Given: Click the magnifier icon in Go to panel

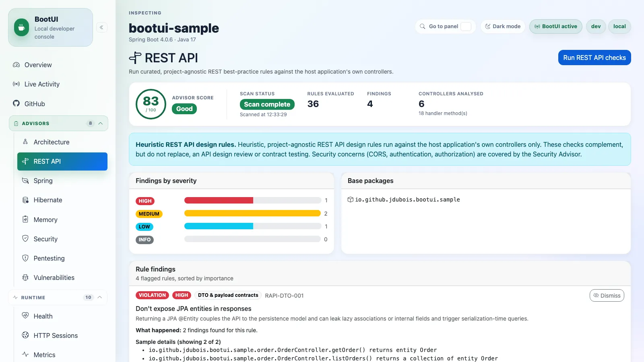Looking at the screenshot, I should (423, 26).
